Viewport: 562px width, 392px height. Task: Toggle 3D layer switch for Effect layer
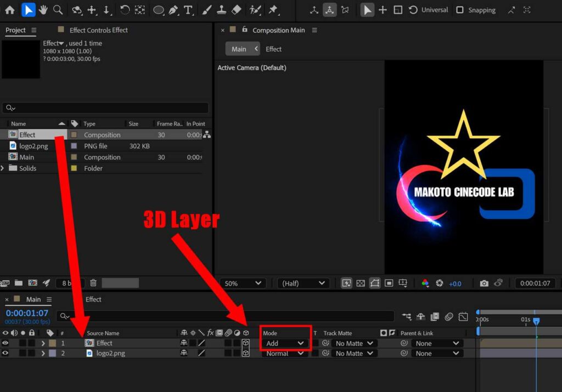pyautogui.click(x=245, y=343)
